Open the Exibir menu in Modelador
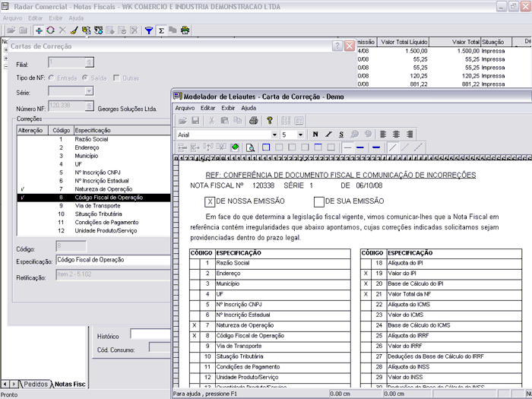 [x=228, y=108]
